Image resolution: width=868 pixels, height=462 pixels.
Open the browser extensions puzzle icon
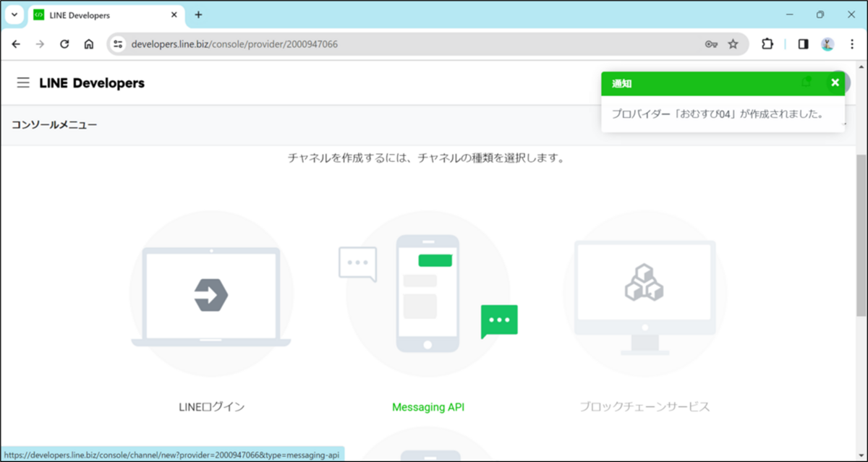coord(767,44)
